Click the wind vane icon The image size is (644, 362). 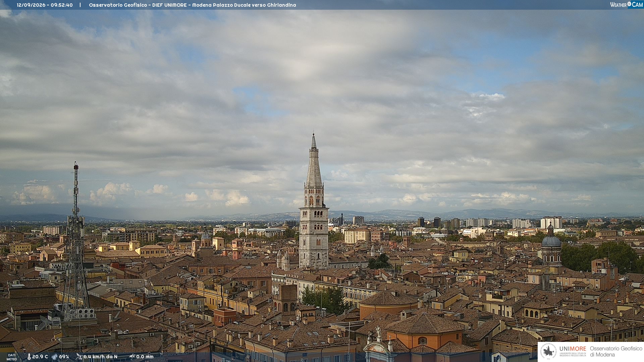79,357
